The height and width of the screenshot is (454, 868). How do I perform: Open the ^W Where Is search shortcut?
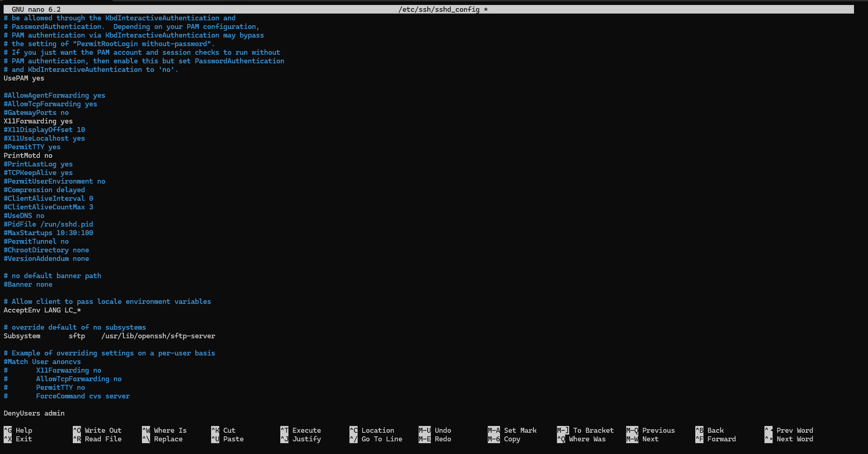165,430
